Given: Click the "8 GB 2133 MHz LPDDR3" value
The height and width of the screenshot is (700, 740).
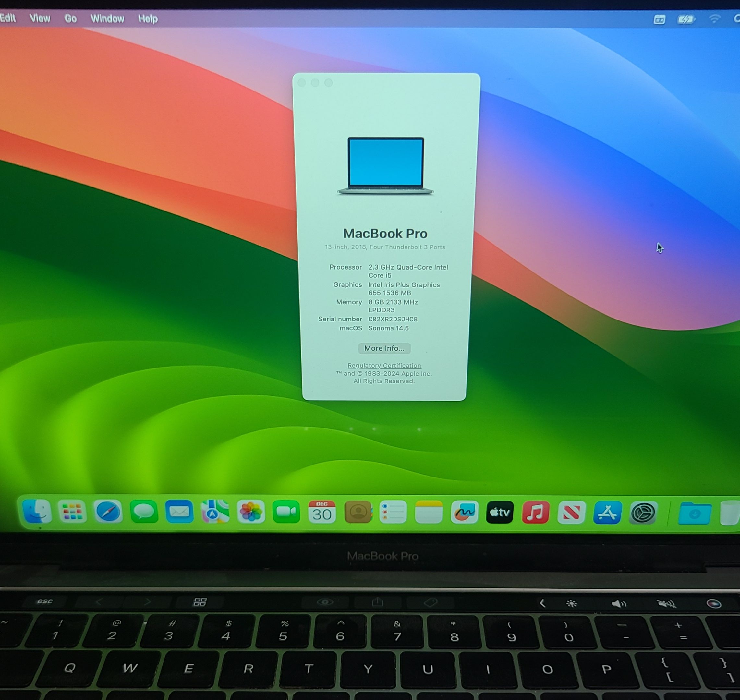Looking at the screenshot, I should pyautogui.click(x=393, y=306).
